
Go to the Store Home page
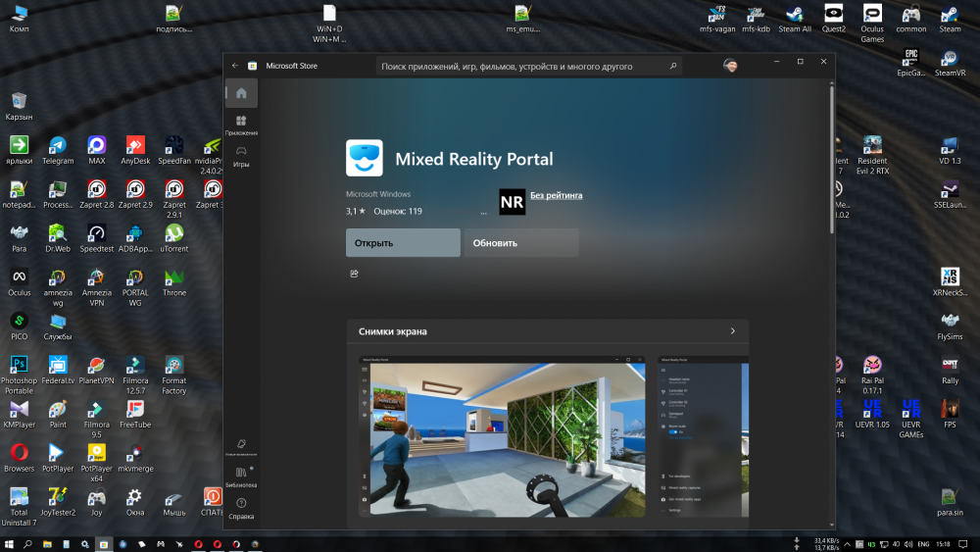click(x=241, y=94)
